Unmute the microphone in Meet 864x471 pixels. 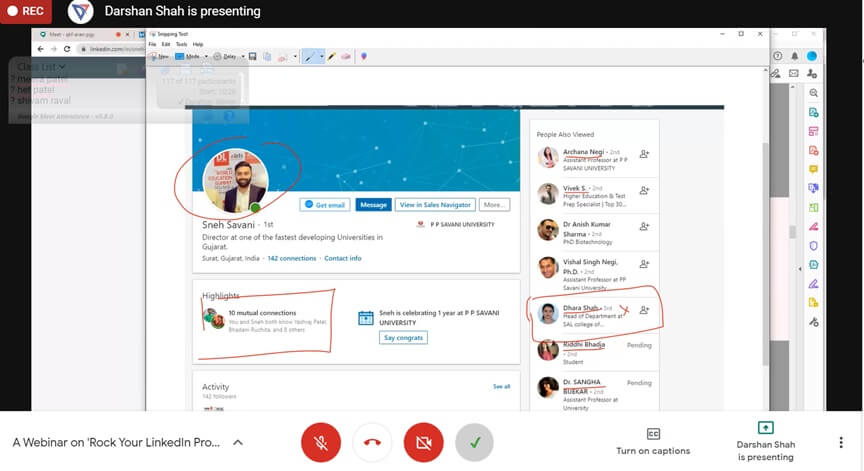click(x=321, y=442)
